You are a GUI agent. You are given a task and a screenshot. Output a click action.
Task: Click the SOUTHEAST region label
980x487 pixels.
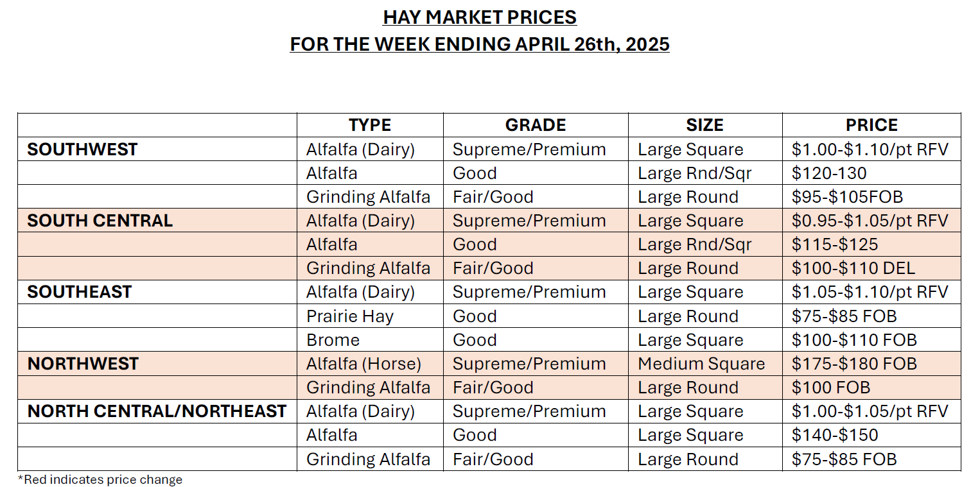pyautogui.click(x=80, y=292)
